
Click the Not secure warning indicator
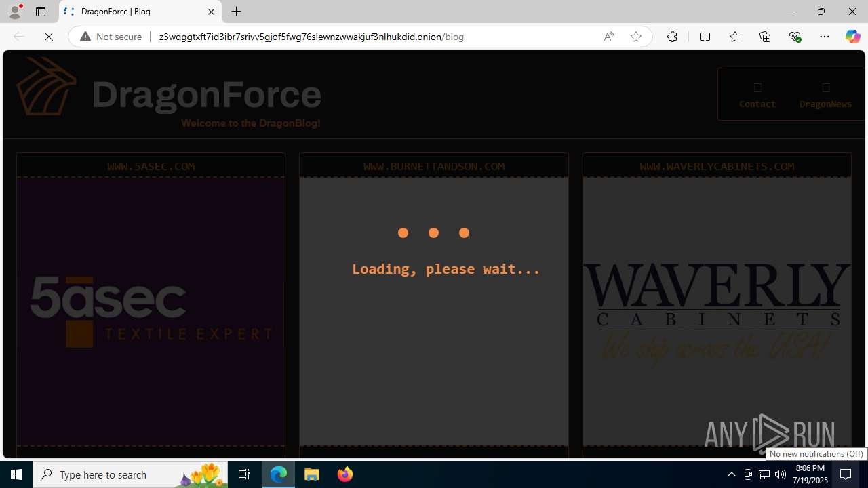(111, 37)
